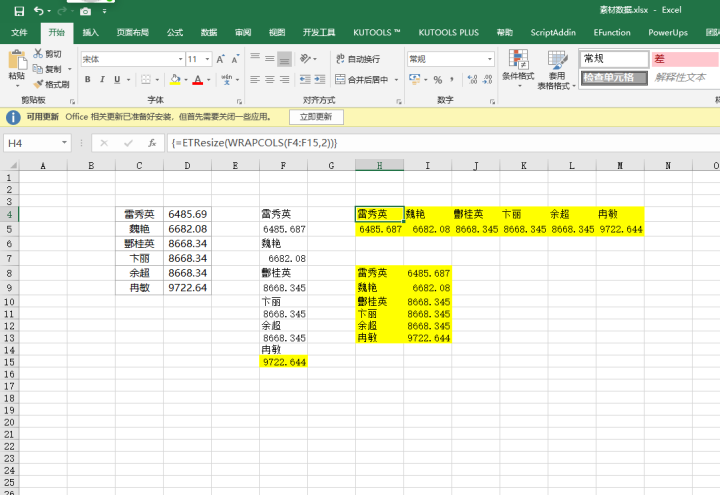Open the font name dropdown (宋体)
Viewport: 720px width, 495px height.
[180, 59]
